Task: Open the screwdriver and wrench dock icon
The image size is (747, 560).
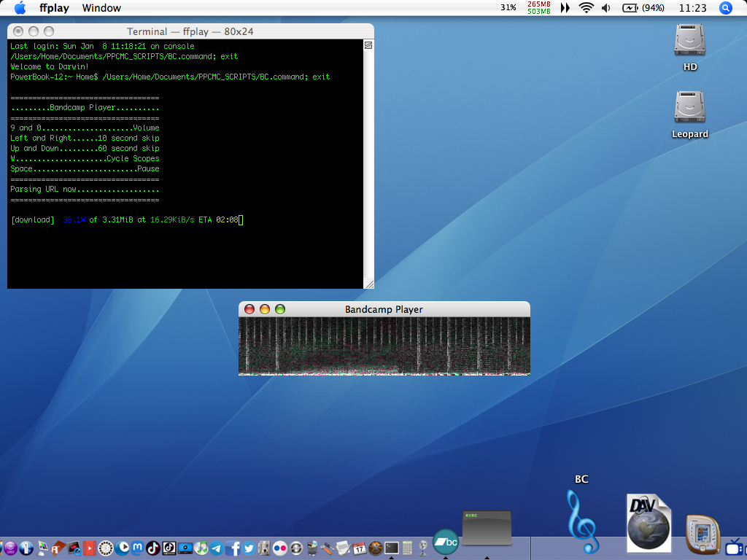Action: point(328,548)
